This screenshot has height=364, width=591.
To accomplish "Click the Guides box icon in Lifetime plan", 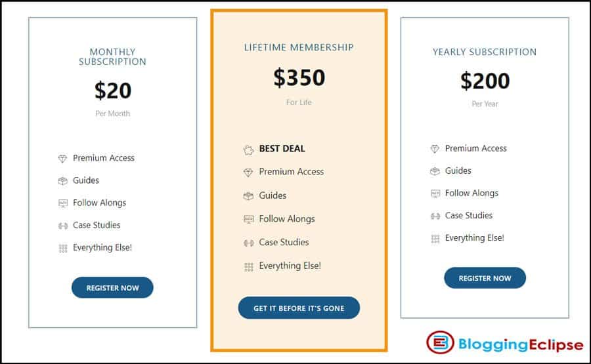I will tap(248, 195).
